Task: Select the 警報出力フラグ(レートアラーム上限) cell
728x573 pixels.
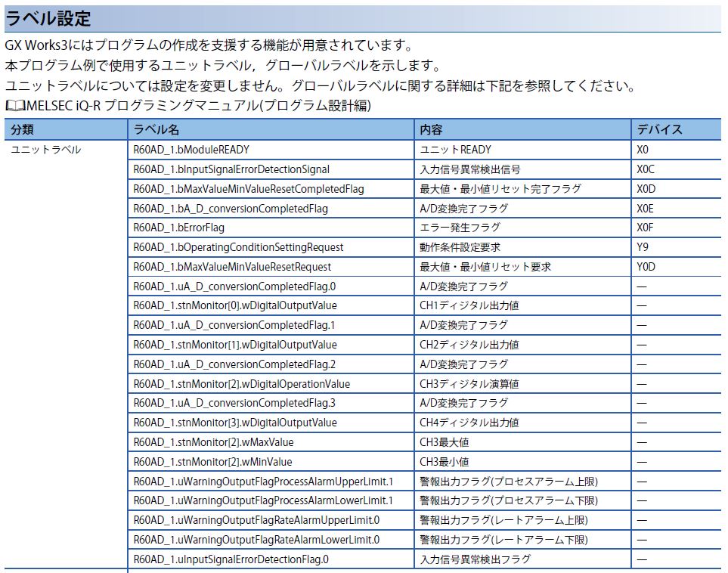Action: (x=503, y=520)
